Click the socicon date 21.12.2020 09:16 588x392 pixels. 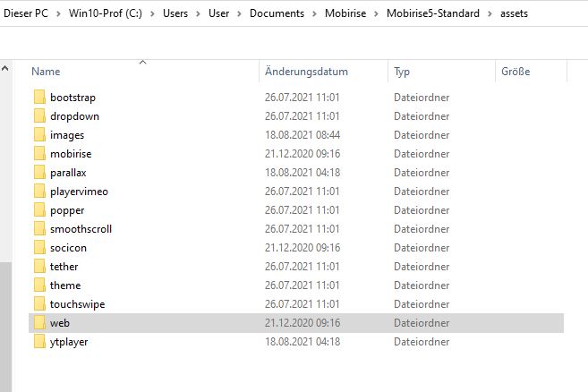pyautogui.click(x=303, y=248)
